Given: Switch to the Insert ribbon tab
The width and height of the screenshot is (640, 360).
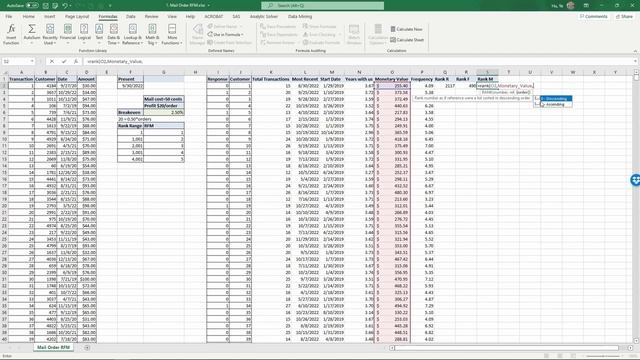Looking at the screenshot, I should (49, 16).
